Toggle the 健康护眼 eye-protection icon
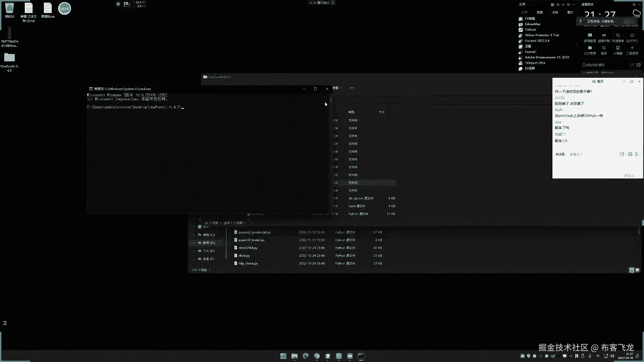 point(604,36)
